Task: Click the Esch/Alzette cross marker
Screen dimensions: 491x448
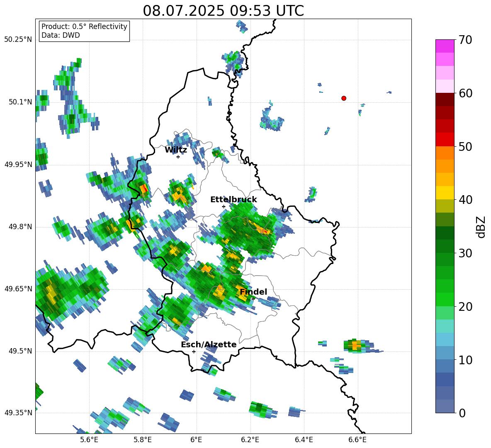Action: click(194, 351)
